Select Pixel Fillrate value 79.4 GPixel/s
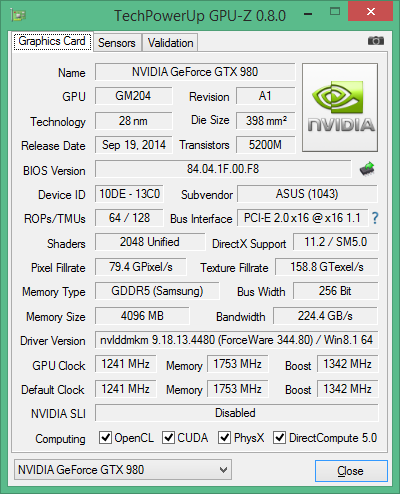This screenshot has width=400, height=494. click(x=141, y=267)
